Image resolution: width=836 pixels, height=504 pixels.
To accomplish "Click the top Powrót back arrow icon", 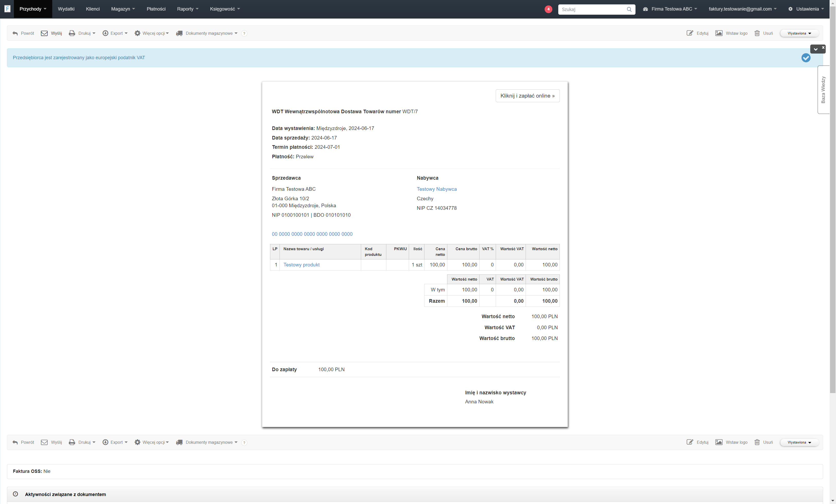I will (x=15, y=33).
